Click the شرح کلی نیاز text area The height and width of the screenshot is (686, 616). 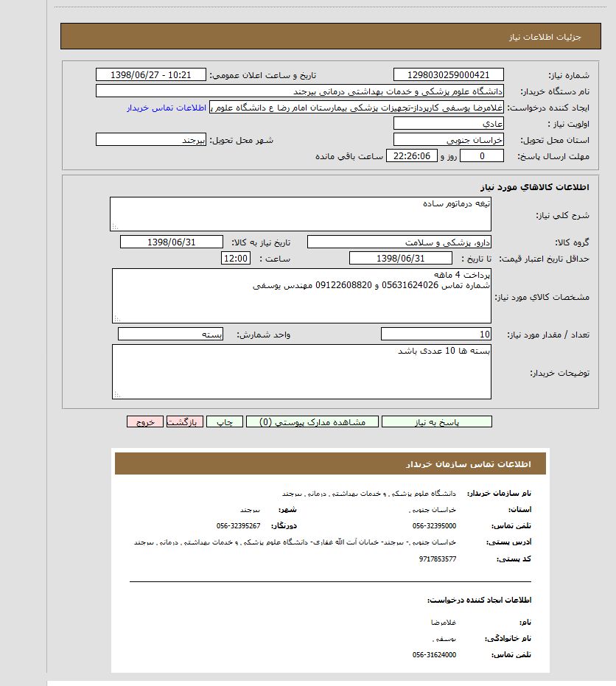301,214
